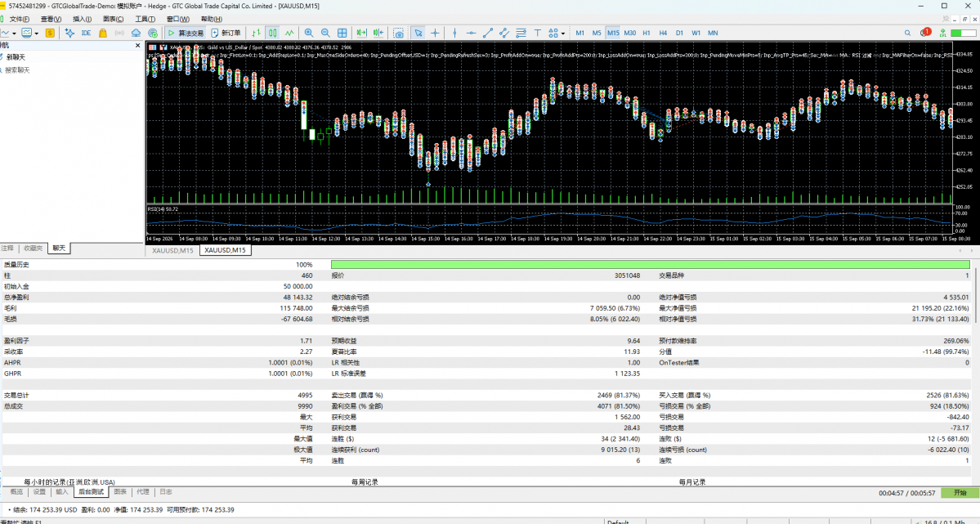Select the M30 timeframe
980x524 pixels.
[x=629, y=33]
